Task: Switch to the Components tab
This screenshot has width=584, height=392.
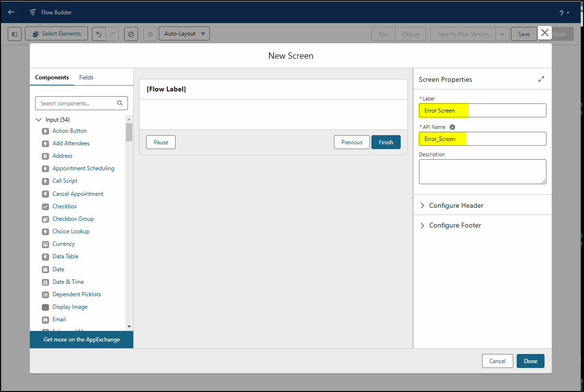Action: point(52,77)
